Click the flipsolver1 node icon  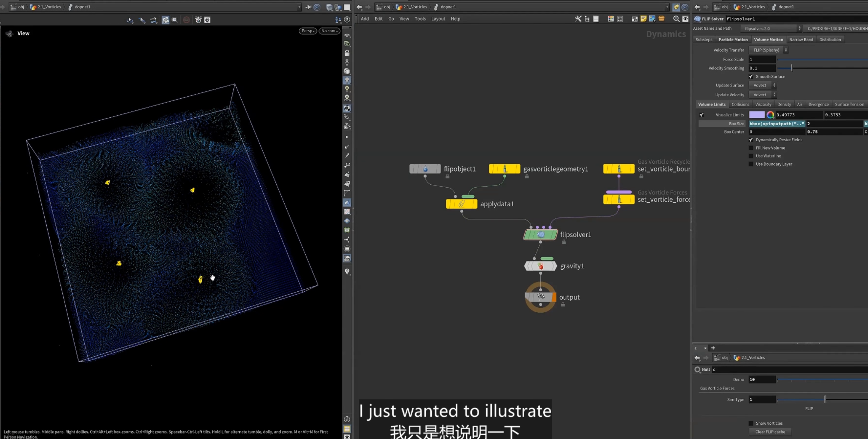click(540, 234)
